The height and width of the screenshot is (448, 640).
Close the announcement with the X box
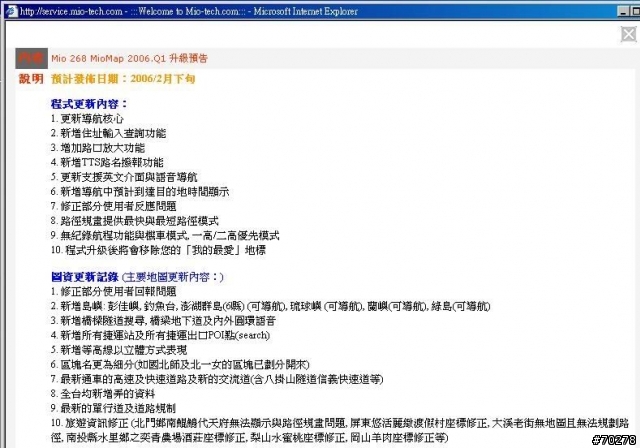(x=629, y=34)
